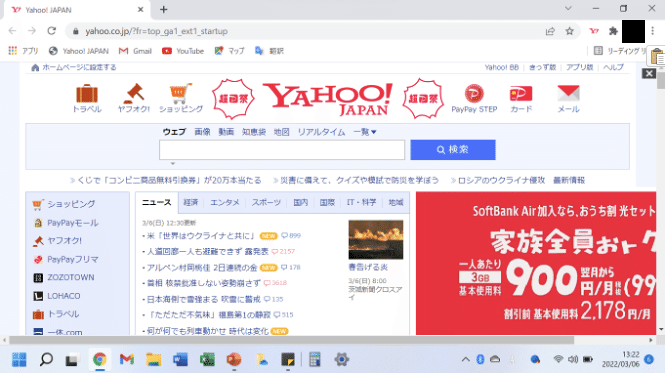
Task: Open taskbar Search magnifier
Action: click(46, 359)
